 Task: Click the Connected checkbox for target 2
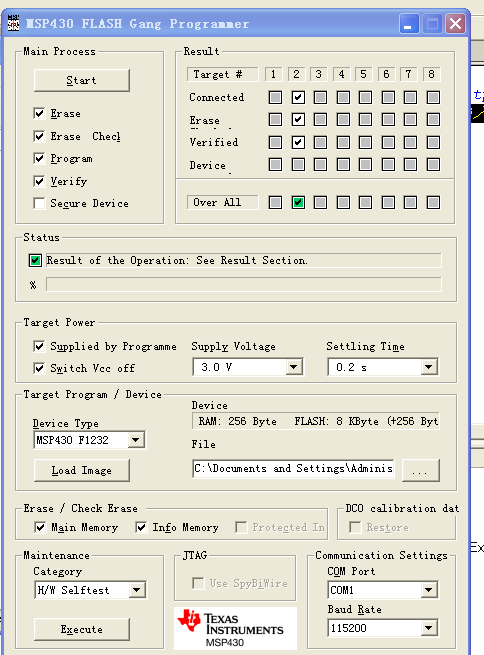pyautogui.click(x=298, y=97)
